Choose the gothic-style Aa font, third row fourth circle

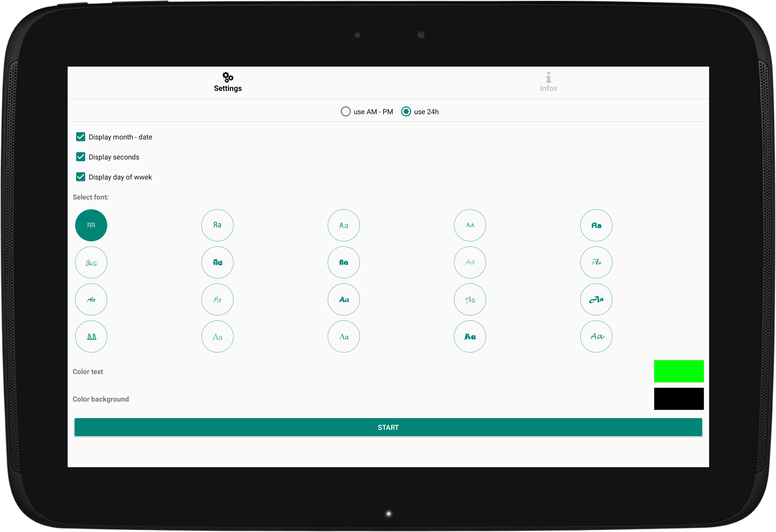click(470, 299)
